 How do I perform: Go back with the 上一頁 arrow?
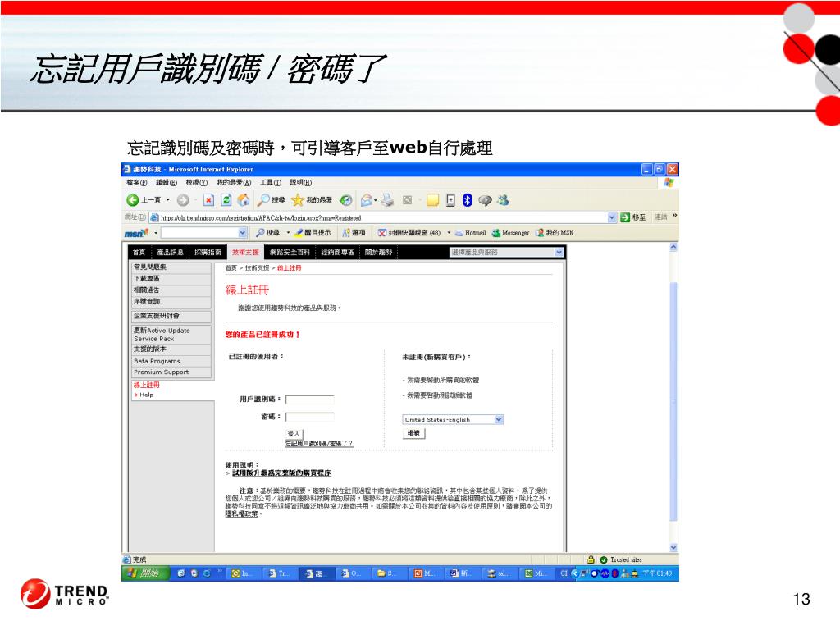(144, 200)
